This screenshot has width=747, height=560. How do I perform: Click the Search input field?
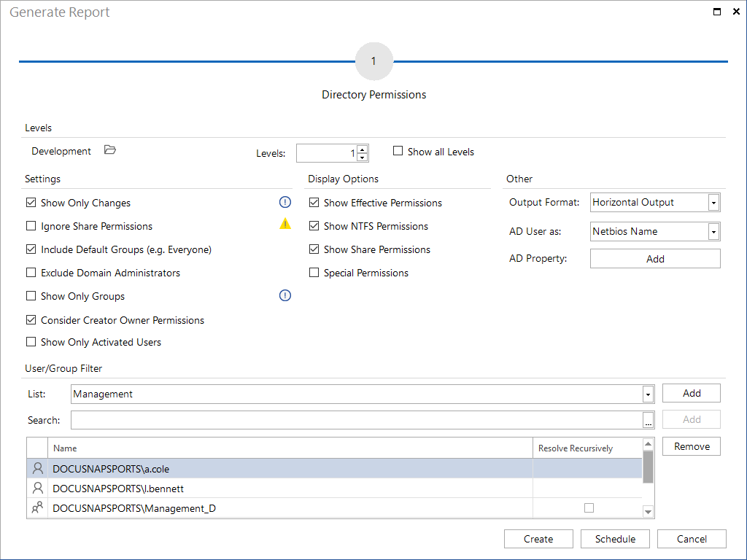(x=357, y=420)
